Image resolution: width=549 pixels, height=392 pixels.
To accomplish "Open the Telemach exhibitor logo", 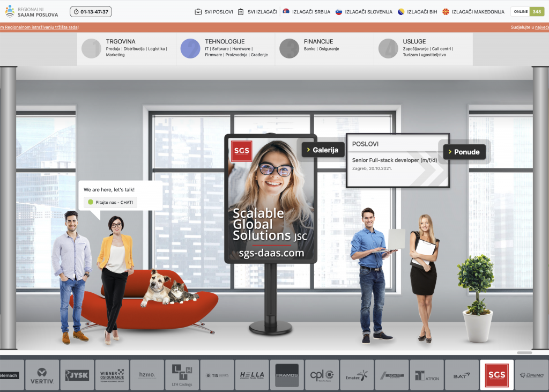I will pos(12,375).
